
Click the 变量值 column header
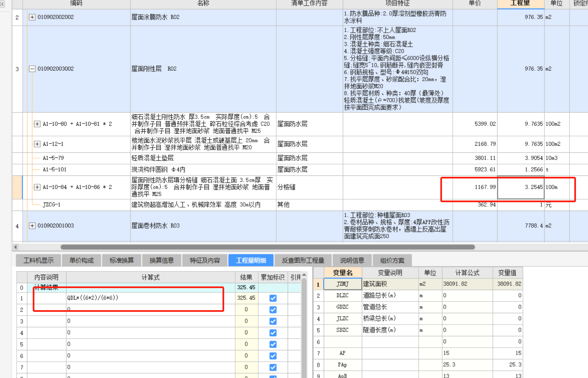tap(507, 273)
